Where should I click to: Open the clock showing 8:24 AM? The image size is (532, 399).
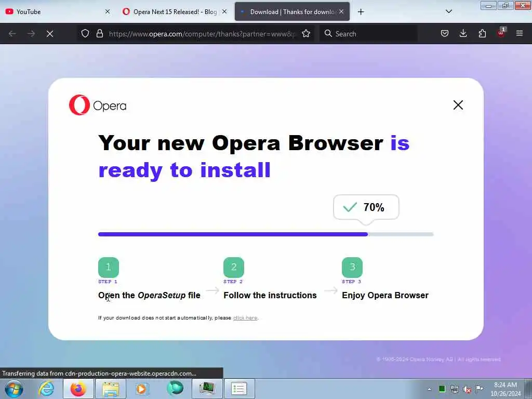(x=505, y=389)
